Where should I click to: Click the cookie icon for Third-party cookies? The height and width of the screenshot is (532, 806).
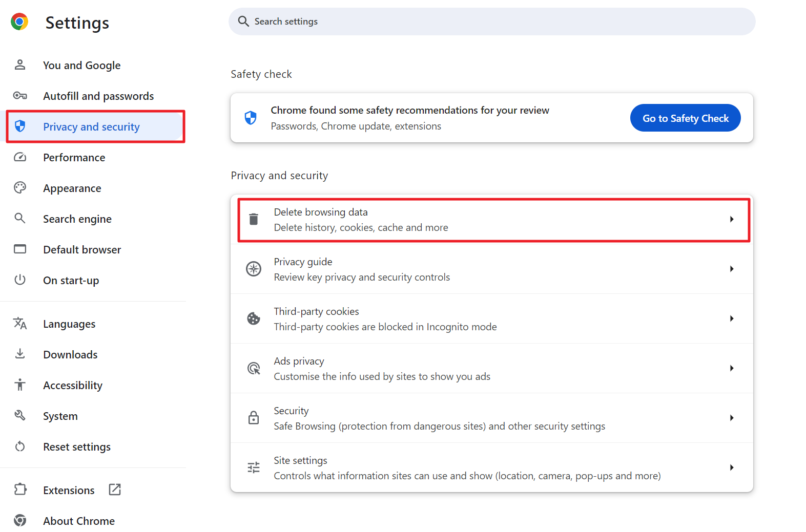254,318
